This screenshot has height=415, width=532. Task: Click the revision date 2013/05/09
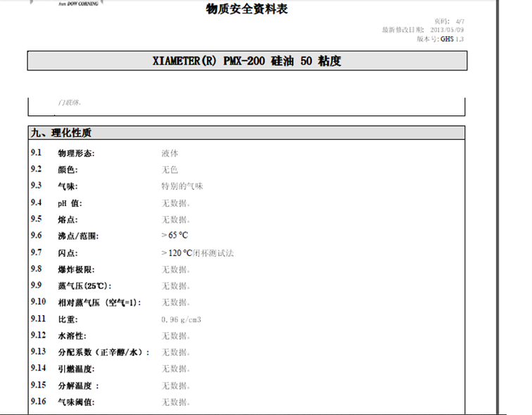point(447,30)
